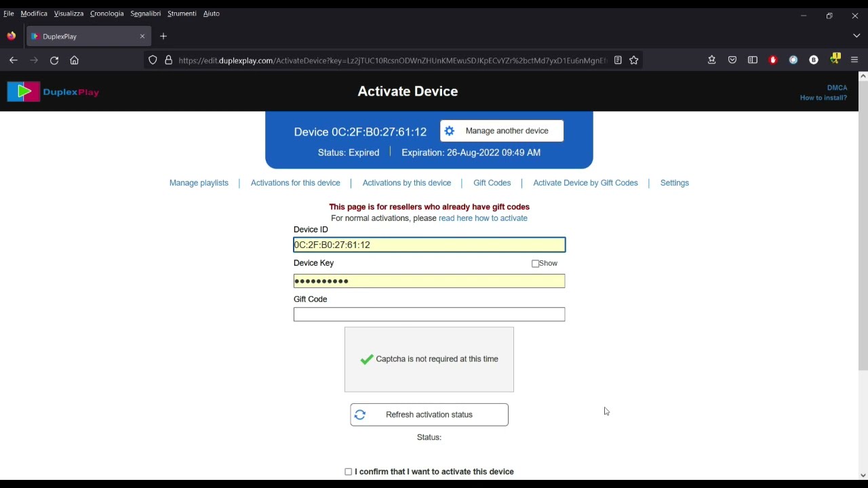Screen dimensions: 868x488
Task: Click Manage another device button
Action: [502, 131]
